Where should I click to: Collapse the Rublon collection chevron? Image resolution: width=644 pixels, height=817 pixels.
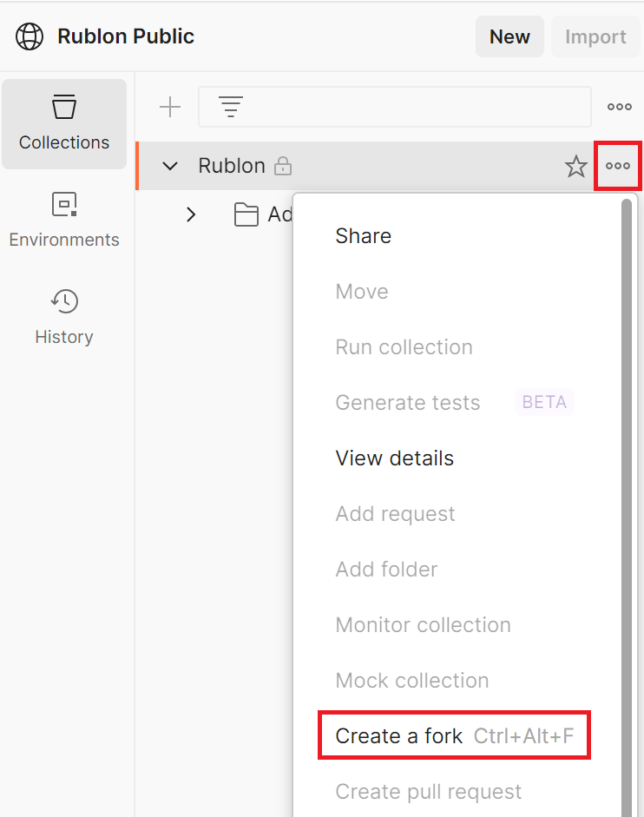point(170,166)
